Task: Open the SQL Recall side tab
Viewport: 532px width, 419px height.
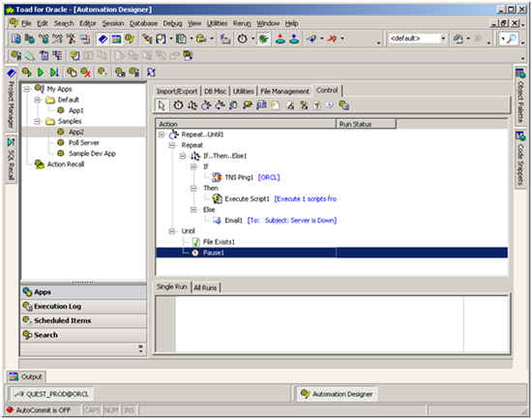Action: click(11, 160)
